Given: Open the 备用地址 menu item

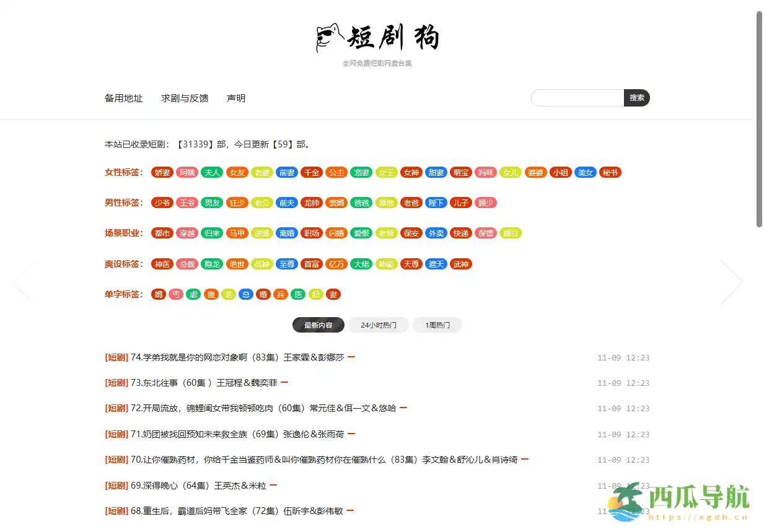Looking at the screenshot, I should click(x=124, y=98).
